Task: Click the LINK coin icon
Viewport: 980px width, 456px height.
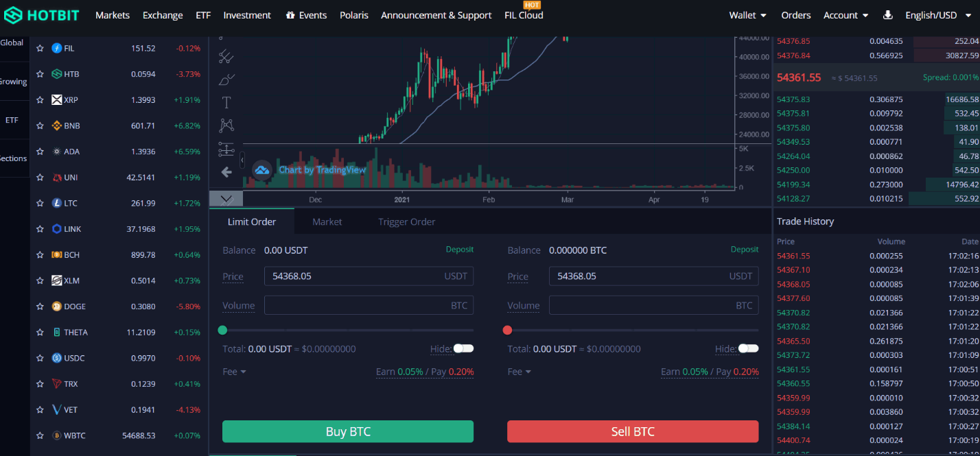Action: tap(57, 229)
